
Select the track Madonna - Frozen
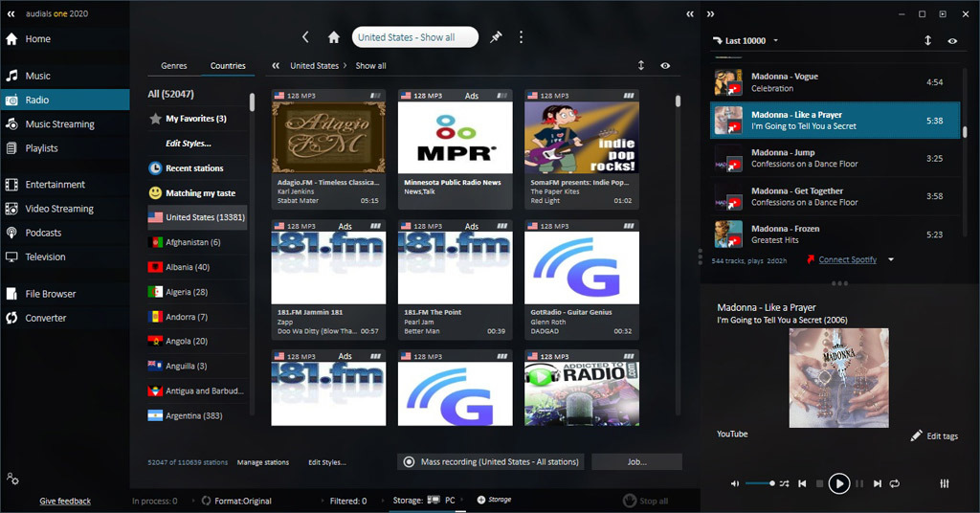pyautogui.click(x=835, y=234)
